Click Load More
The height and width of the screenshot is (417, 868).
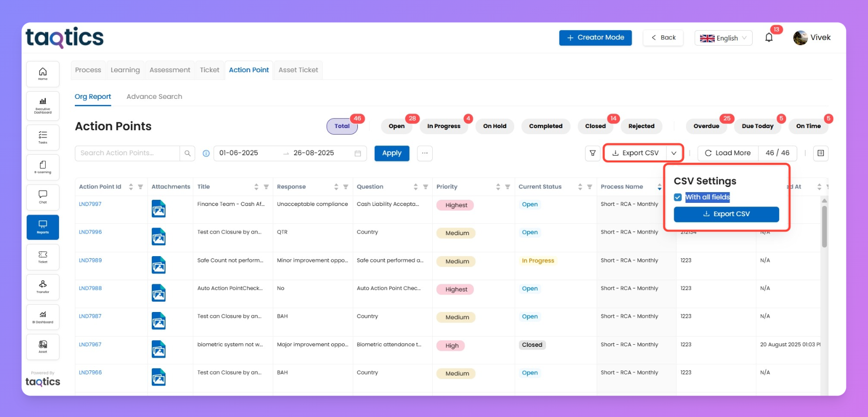point(728,153)
